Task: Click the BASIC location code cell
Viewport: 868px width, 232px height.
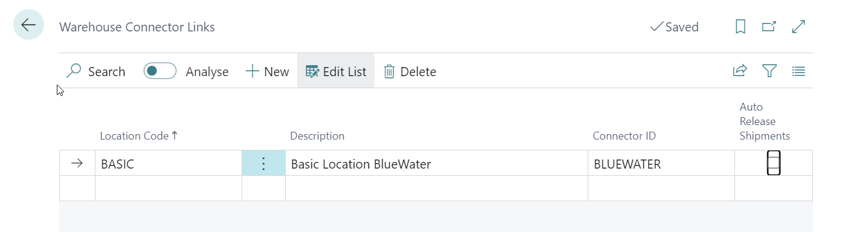Action: point(169,163)
